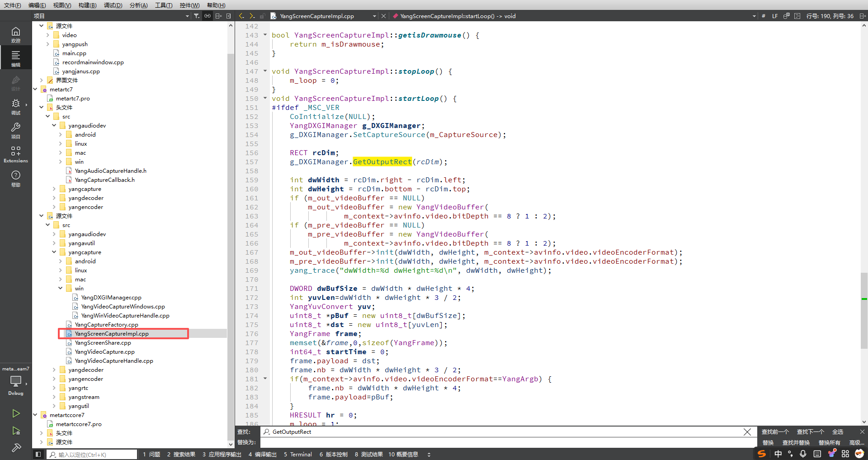Toggle the left sidebar visibility

(x=38, y=455)
